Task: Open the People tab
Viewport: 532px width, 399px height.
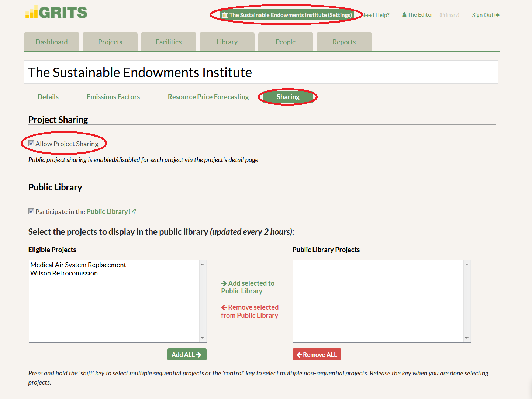Action: (x=286, y=42)
